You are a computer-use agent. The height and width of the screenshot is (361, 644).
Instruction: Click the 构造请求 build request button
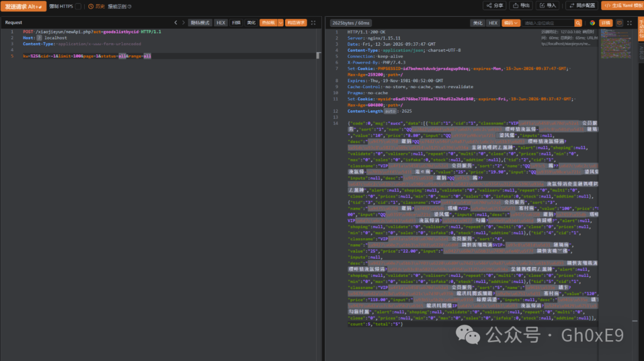(296, 23)
